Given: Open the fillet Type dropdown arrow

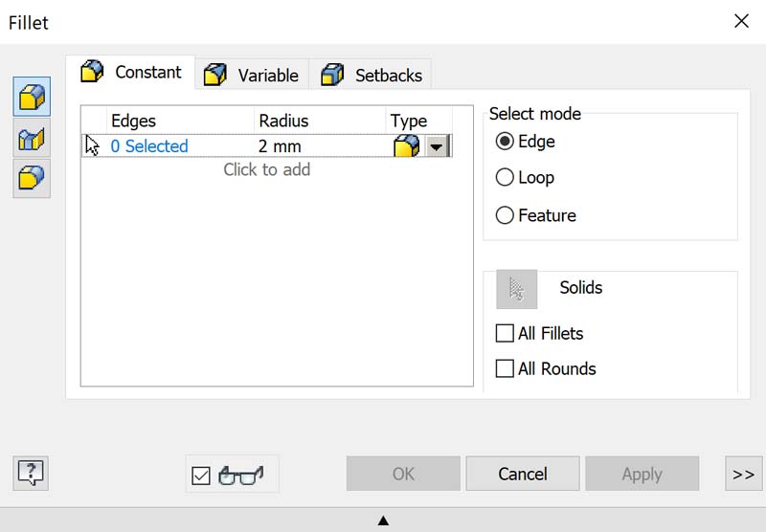Looking at the screenshot, I should (x=437, y=146).
